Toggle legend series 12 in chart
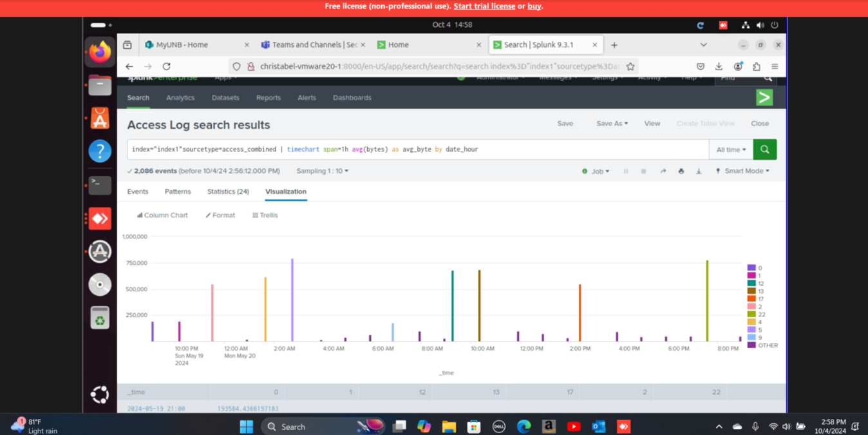The width and height of the screenshot is (868, 435). pyautogui.click(x=760, y=284)
